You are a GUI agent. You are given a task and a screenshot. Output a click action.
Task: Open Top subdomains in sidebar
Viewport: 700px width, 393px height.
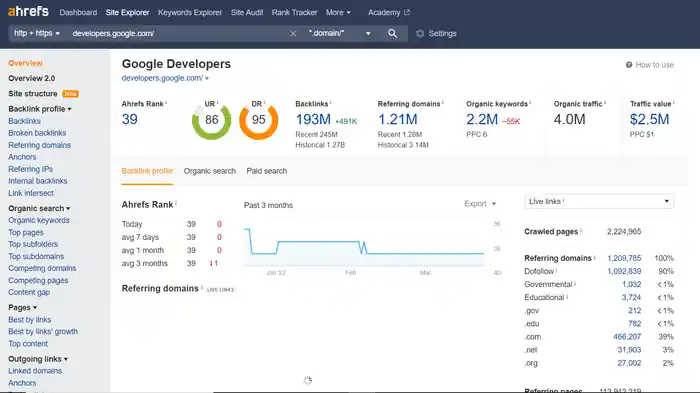[x=36, y=256]
